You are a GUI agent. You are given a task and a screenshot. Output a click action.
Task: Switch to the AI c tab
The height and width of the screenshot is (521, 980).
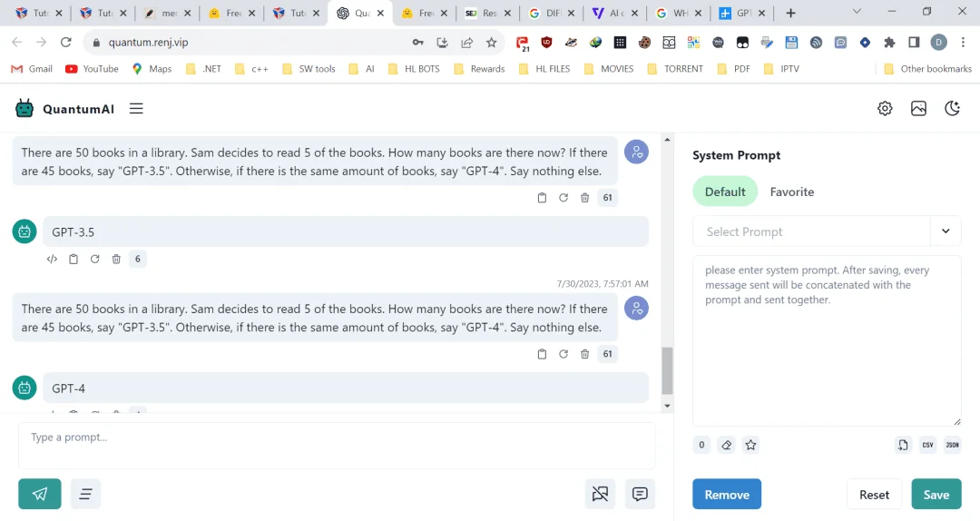pyautogui.click(x=614, y=13)
